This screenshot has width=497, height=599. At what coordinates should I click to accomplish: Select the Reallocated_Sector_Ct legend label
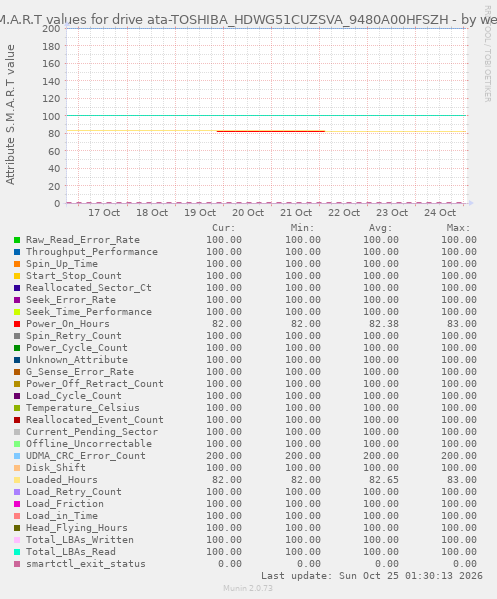coord(89,288)
